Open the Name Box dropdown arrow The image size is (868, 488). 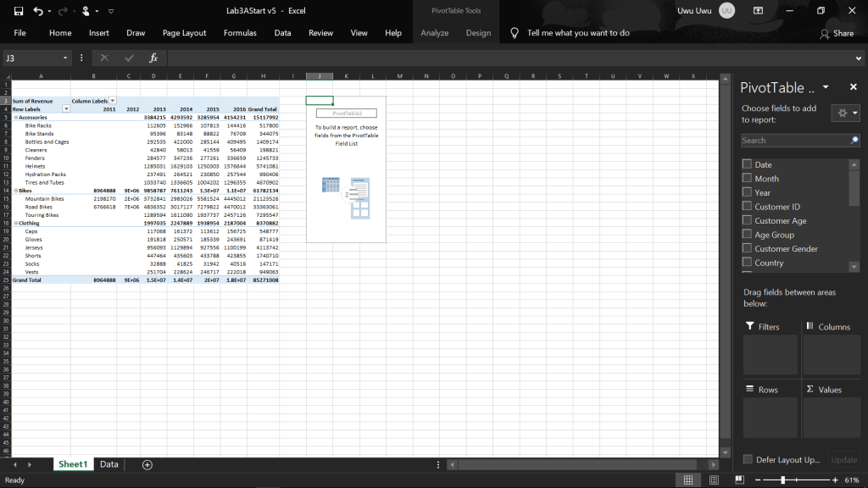pos(65,58)
